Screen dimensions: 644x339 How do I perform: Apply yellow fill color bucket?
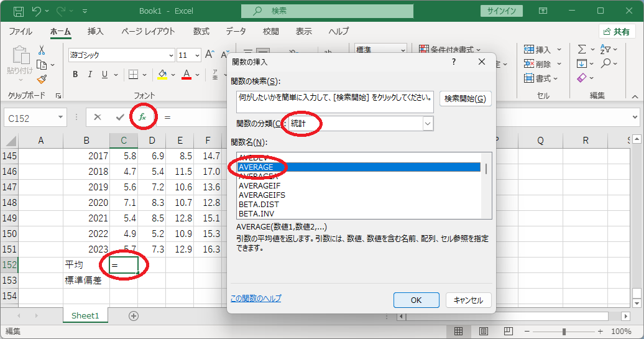pyautogui.click(x=163, y=75)
